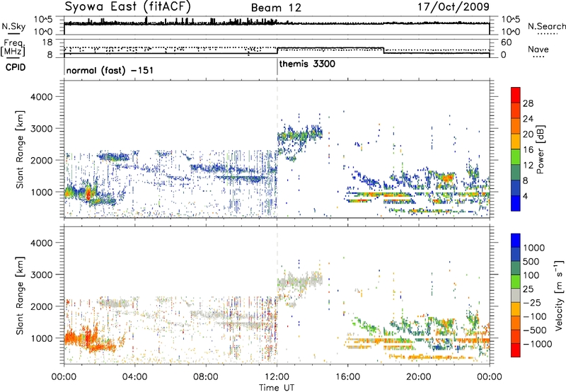Click the "N.Search" legend label
The width and height of the screenshot is (566, 392).
click(546, 26)
